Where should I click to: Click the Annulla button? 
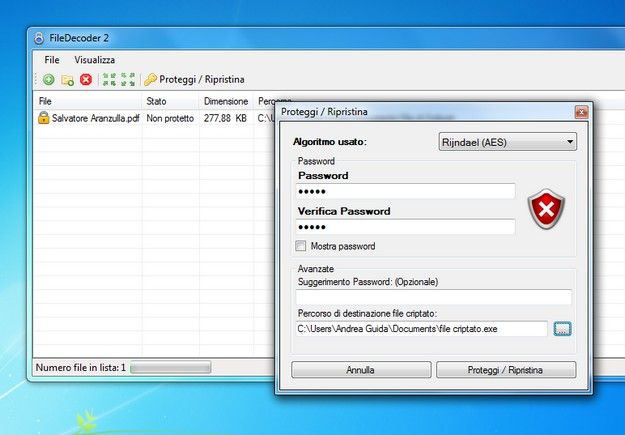(361, 370)
